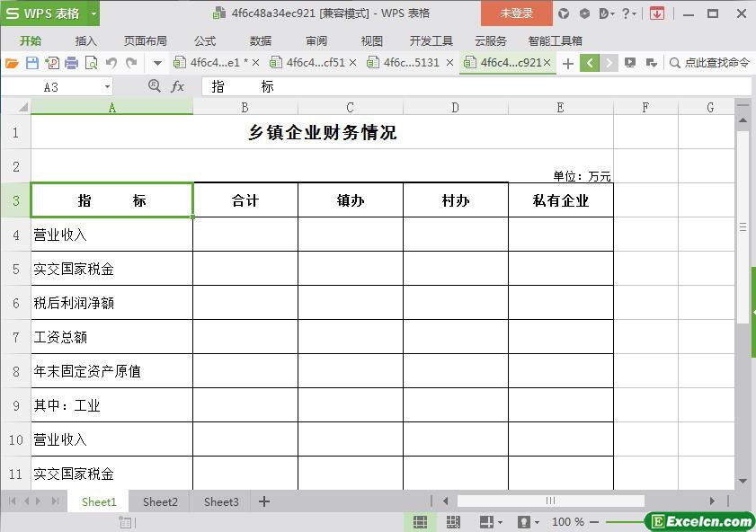The width and height of the screenshot is (756, 532).
Task: Click the plus icon to add new document tab
Action: [568, 63]
